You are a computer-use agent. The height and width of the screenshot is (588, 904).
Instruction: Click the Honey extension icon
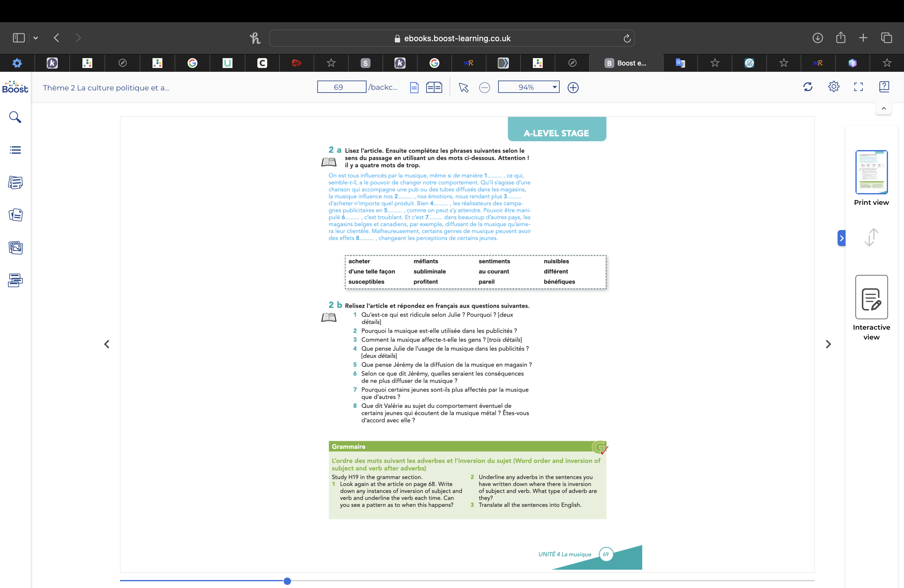tap(255, 38)
